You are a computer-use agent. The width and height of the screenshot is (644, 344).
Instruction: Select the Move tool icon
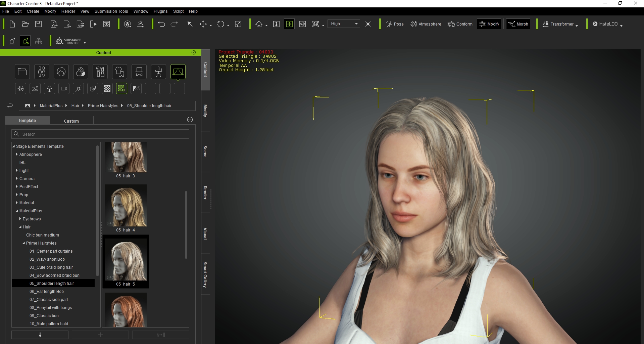(203, 24)
